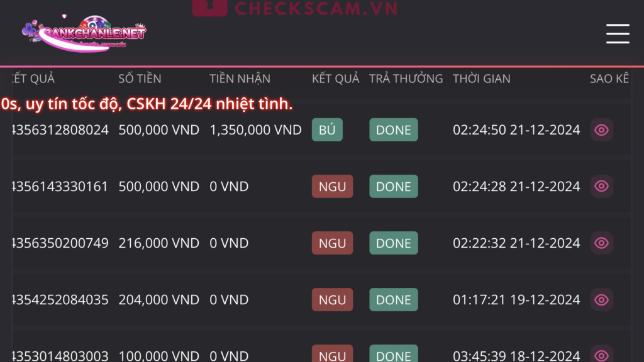Screen dimensions: 644x362
Task: Click DONE badge for 1,350,000 VND row
Action: click(x=393, y=130)
